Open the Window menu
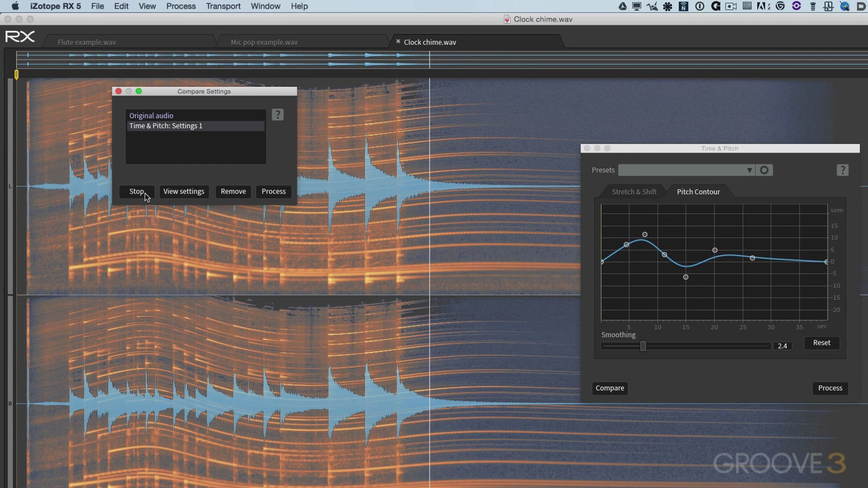The height and width of the screenshot is (488, 868). tap(265, 6)
